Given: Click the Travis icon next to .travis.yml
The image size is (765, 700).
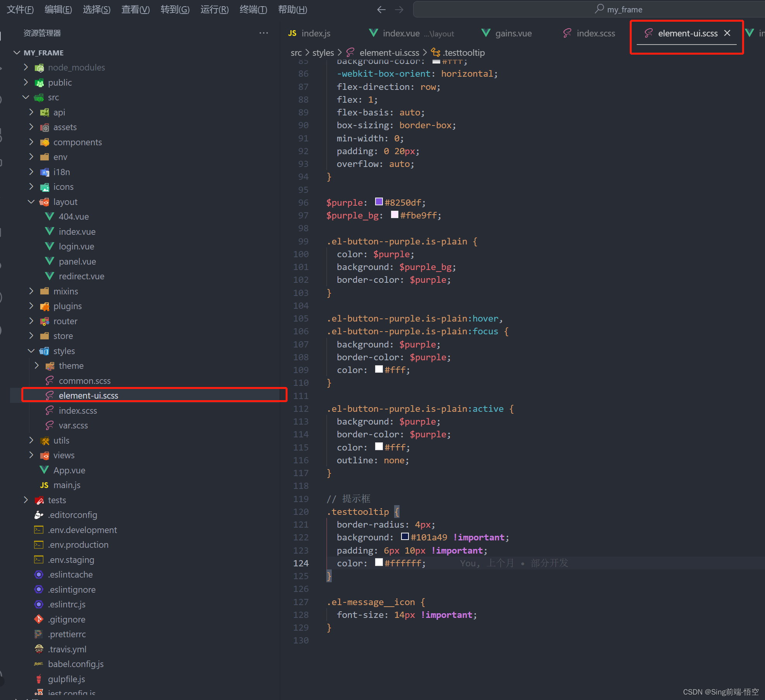Looking at the screenshot, I should (39, 649).
